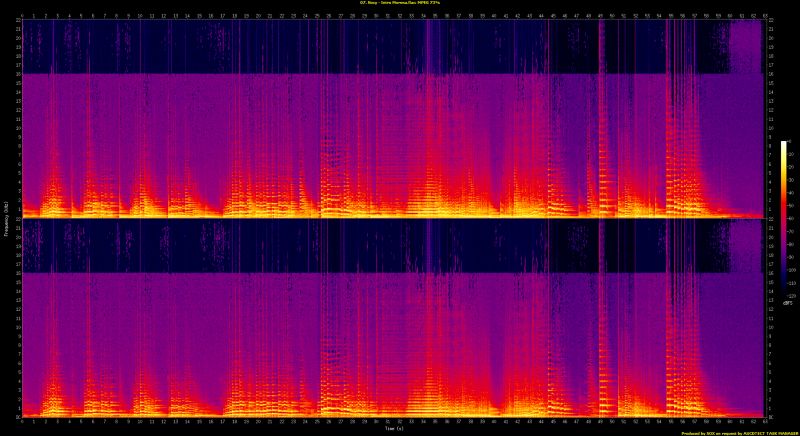Click lower channel's right-axis 16 kHz tick
This screenshot has height=436, width=800.
click(x=770, y=272)
